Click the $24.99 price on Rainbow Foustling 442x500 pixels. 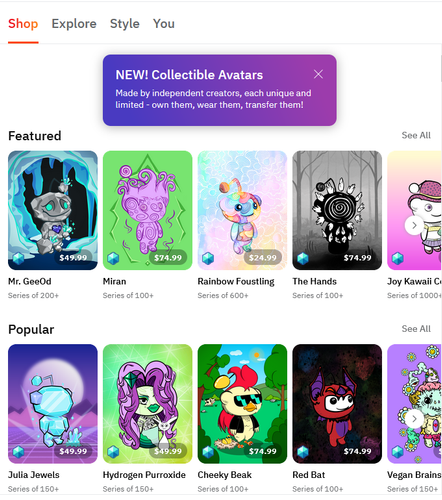coord(263,258)
